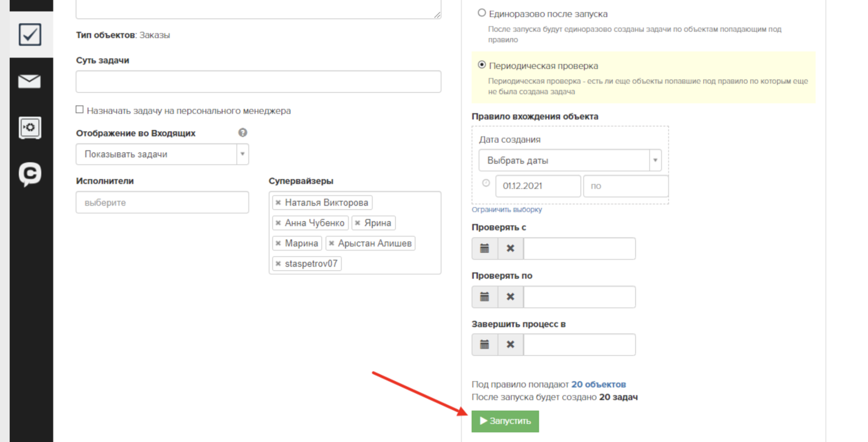Click help icon beside Отображение во Входящих
This screenshot has height=442, width=868.
(242, 133)
